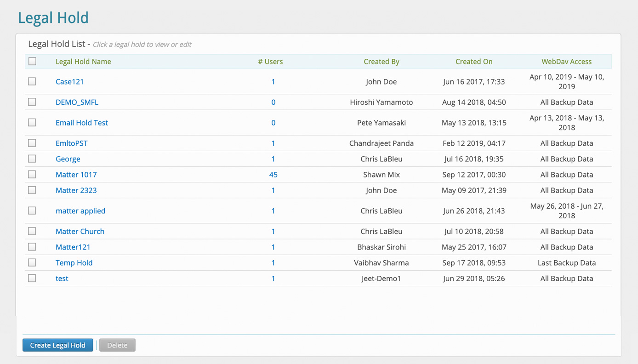Screen dimensions: 638x364
Task: Open the George legal hold
Action: [68, 159]
